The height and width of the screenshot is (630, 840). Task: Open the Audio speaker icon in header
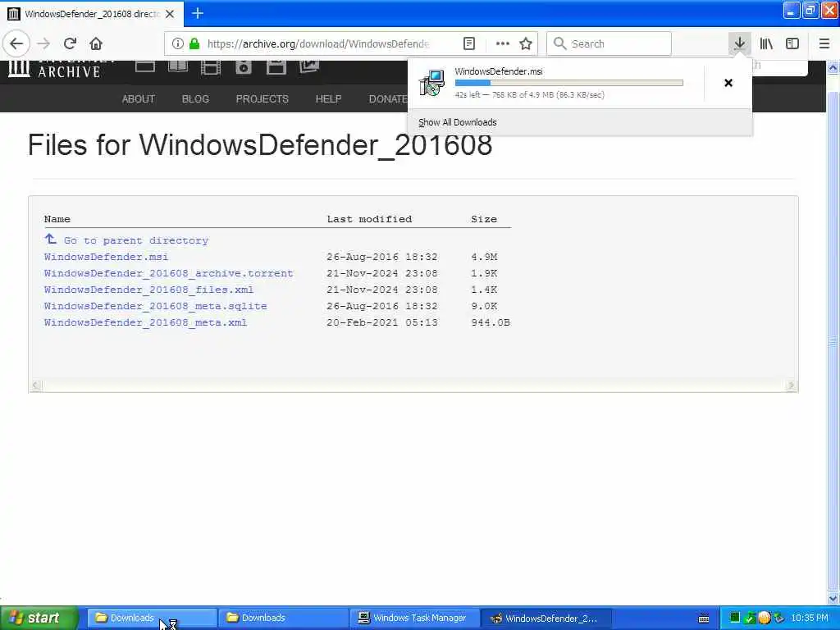click(x=243, y=67)
